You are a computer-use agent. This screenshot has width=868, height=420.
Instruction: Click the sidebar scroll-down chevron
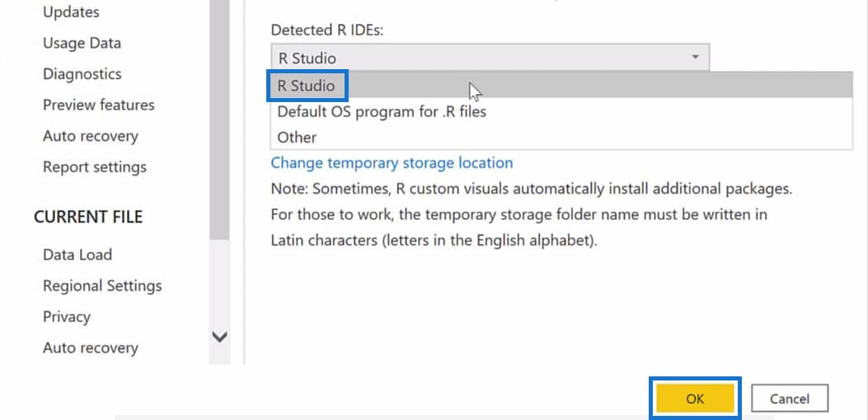220,337
